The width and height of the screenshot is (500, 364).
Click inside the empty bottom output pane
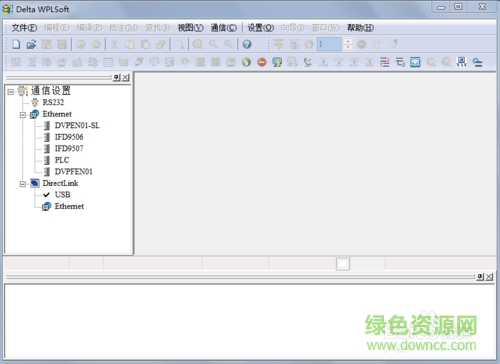pos(249,321)
